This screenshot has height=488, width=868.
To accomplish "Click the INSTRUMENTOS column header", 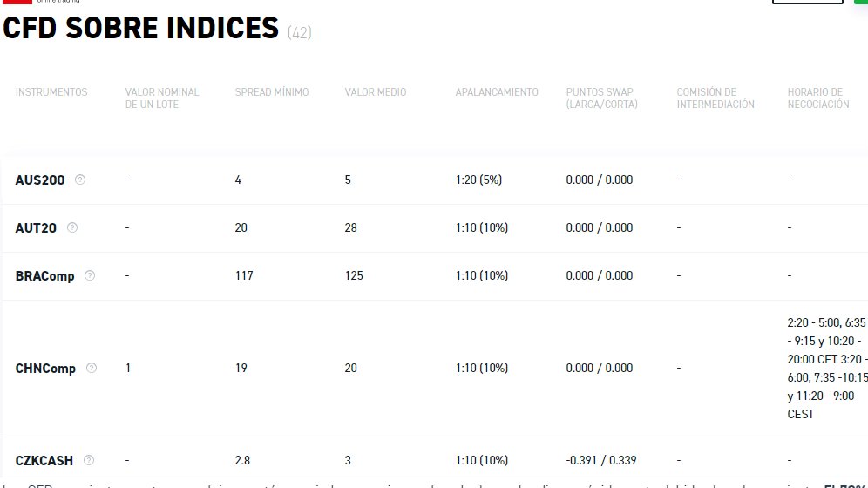I will pyautogui.click(x=51, y=92).
